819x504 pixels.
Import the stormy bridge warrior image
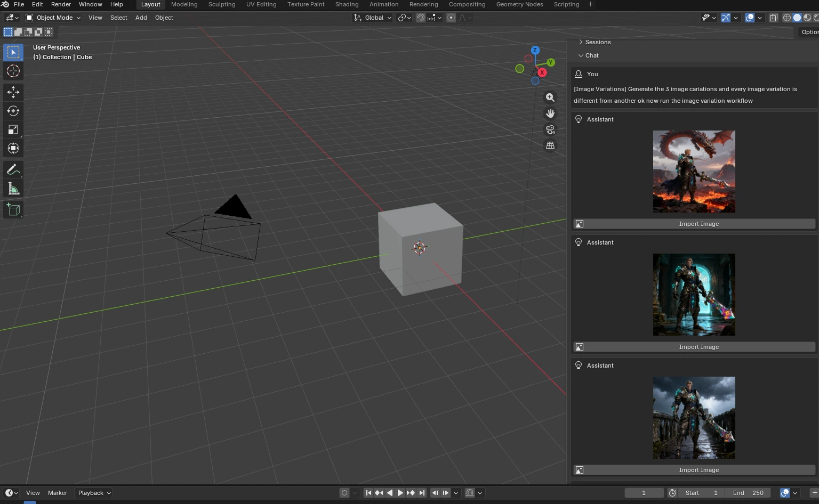point(694,470)
